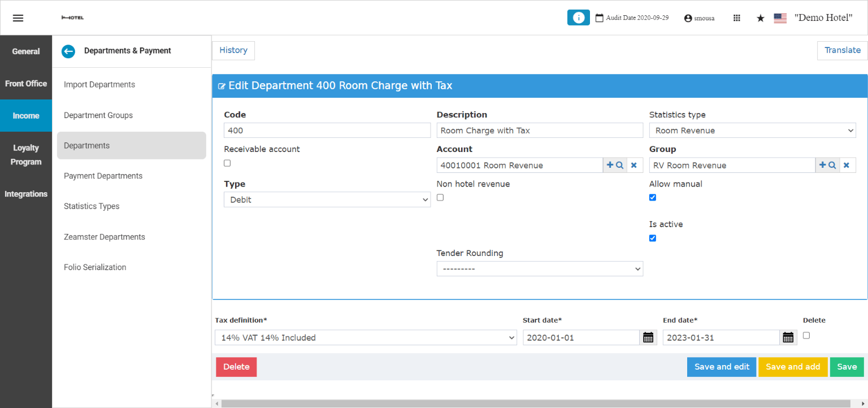Tick the tax row Delete checkbox
Image resolution: width=868 pixels, height=408 pixels.
pyautogui.click(x=806, y=335)
